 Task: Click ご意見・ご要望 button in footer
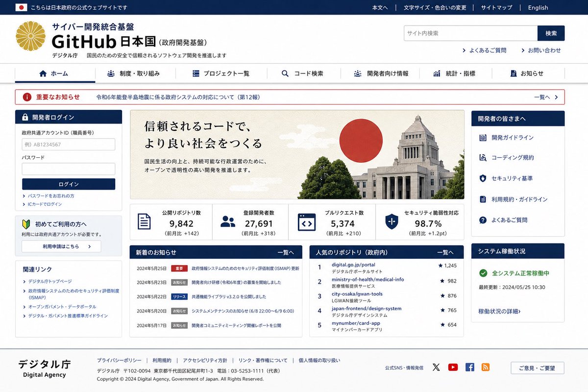point(538,368)
